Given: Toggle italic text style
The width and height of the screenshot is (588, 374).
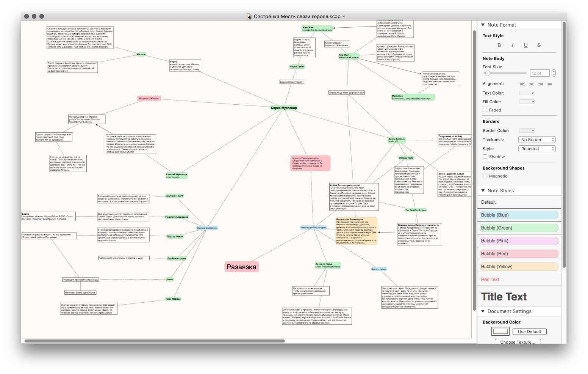Looking at the screenshot, I should coord(512,45).
